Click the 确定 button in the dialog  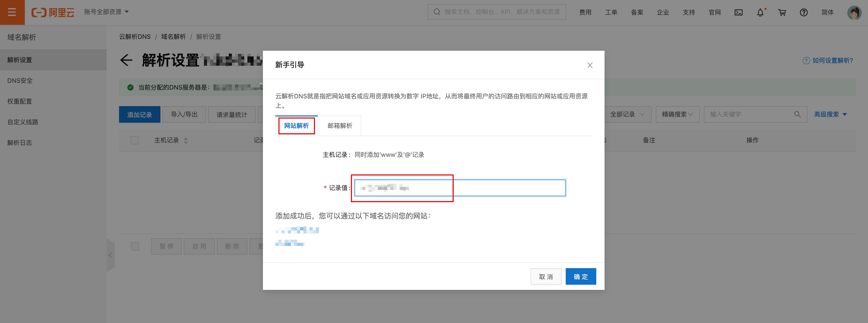[x=580, y=276]
